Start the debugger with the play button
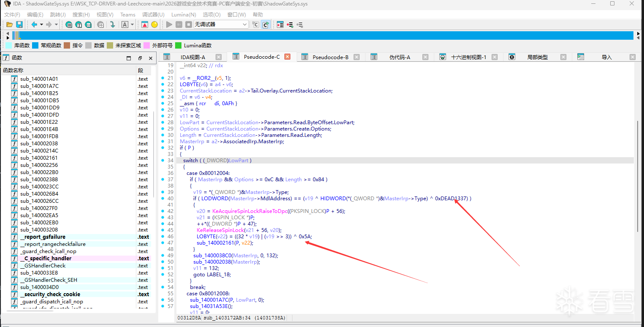Screen dimensions: 644x327 pyautogui.click(x=169, y=25)
